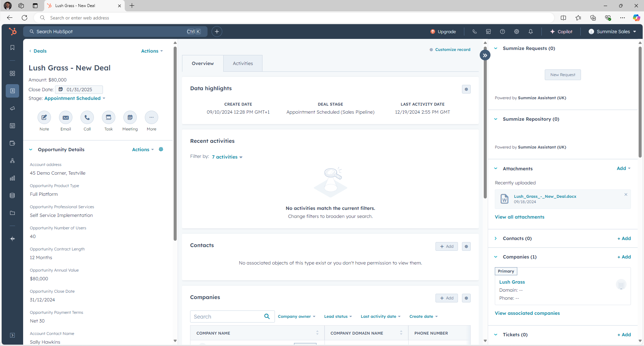Open the Help question mark icon
This screenshot has width=644, height=346.
503,32
